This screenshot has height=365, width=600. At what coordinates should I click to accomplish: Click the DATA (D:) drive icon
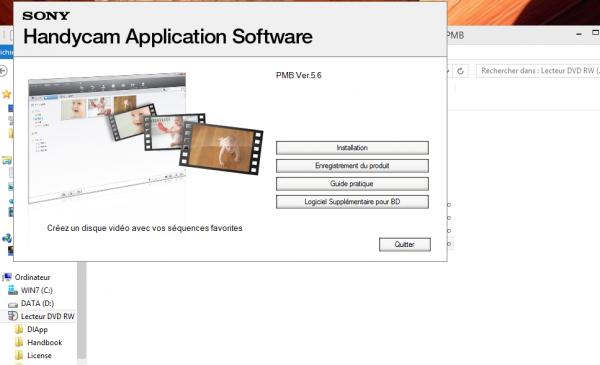(x=13, y=304)
